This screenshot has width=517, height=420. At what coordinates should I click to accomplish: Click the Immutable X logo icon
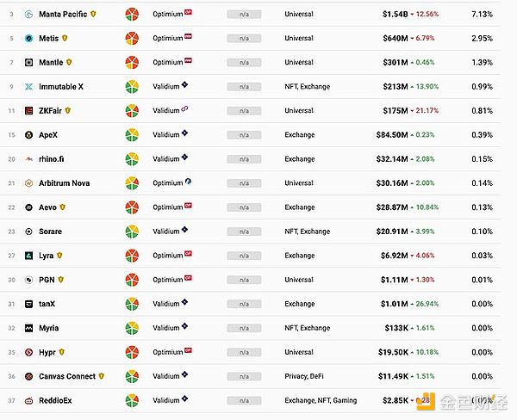[x=29, y=87]
